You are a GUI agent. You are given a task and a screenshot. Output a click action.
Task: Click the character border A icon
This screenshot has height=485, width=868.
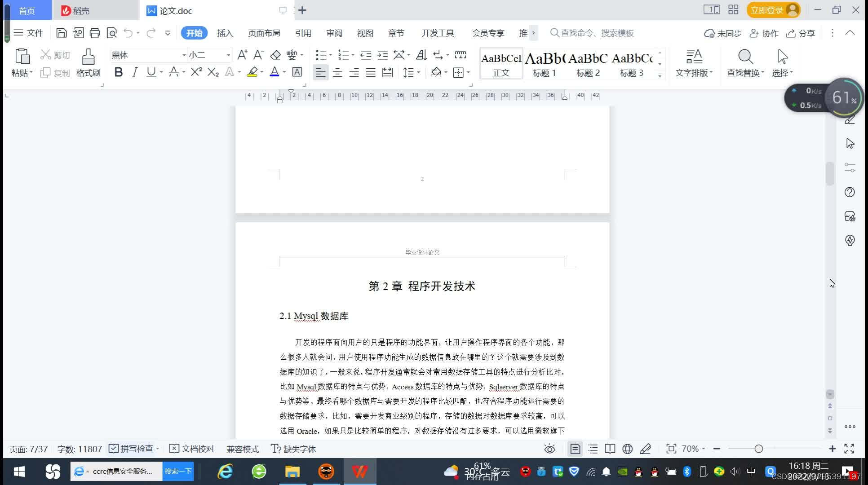(x=297, y=72)
